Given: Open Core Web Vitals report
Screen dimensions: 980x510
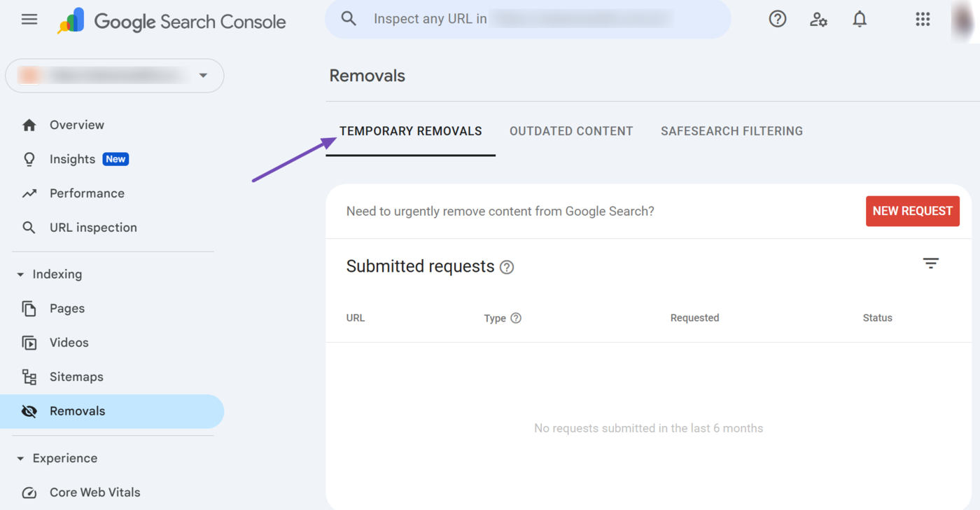Looking at the screenshot, I should click(94, 492).
